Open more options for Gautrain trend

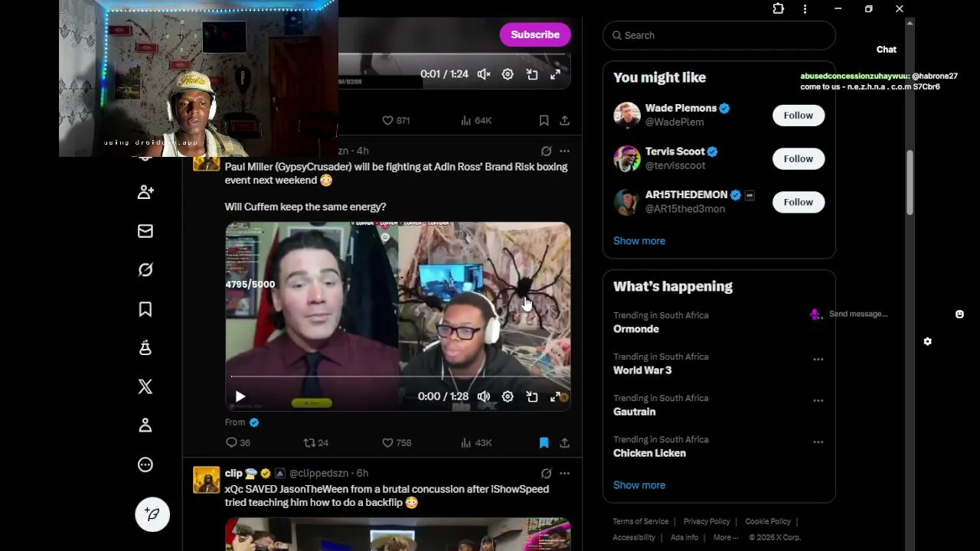(818, 400)
